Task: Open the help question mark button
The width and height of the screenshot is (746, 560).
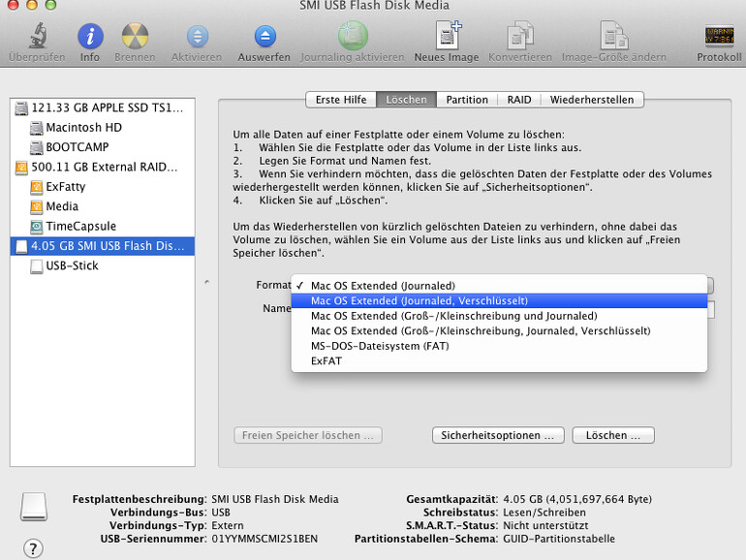Action: 33,548
